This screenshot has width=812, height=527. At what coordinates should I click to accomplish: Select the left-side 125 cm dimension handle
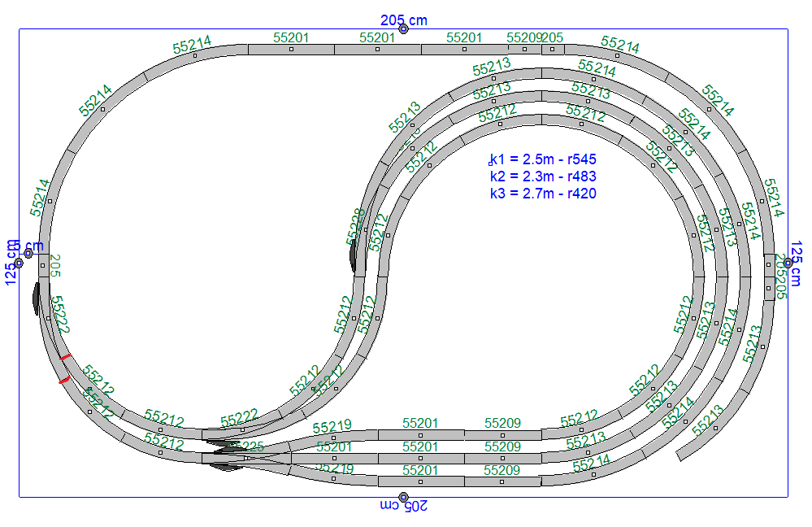(19, 263)
